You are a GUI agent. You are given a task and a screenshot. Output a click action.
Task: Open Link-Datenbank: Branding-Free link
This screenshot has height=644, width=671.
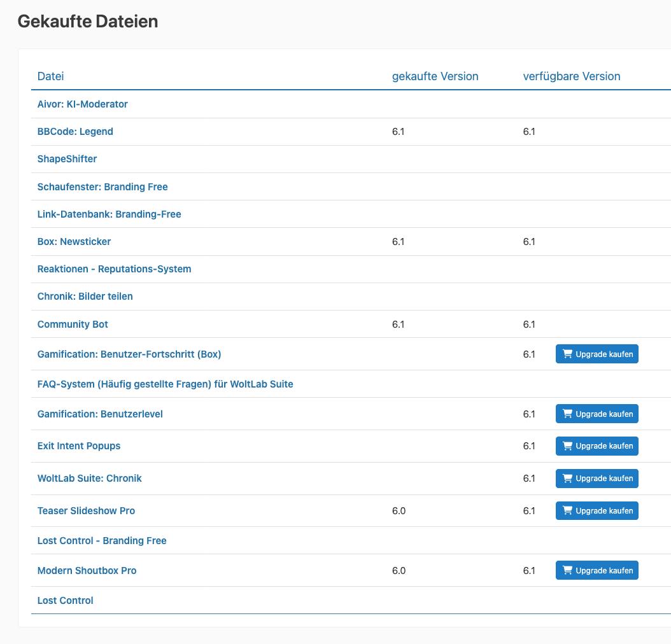(x=109, y=214)
